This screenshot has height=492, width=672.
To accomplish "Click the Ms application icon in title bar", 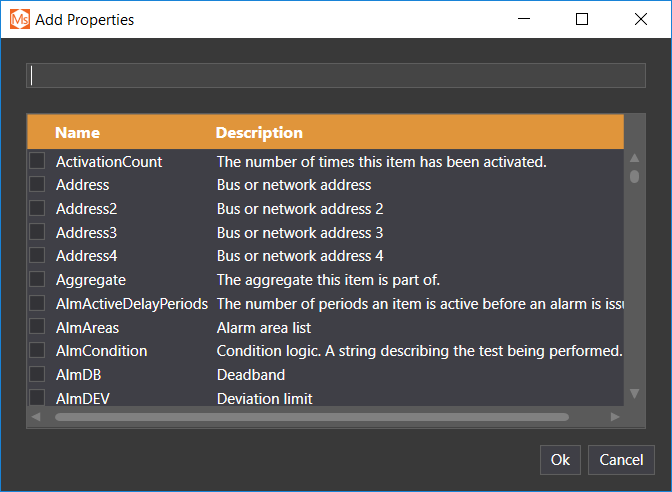I will tap(20, 19).
